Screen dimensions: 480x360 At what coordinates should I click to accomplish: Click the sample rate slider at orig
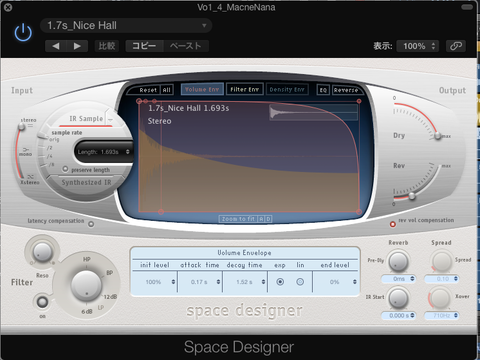42,135
